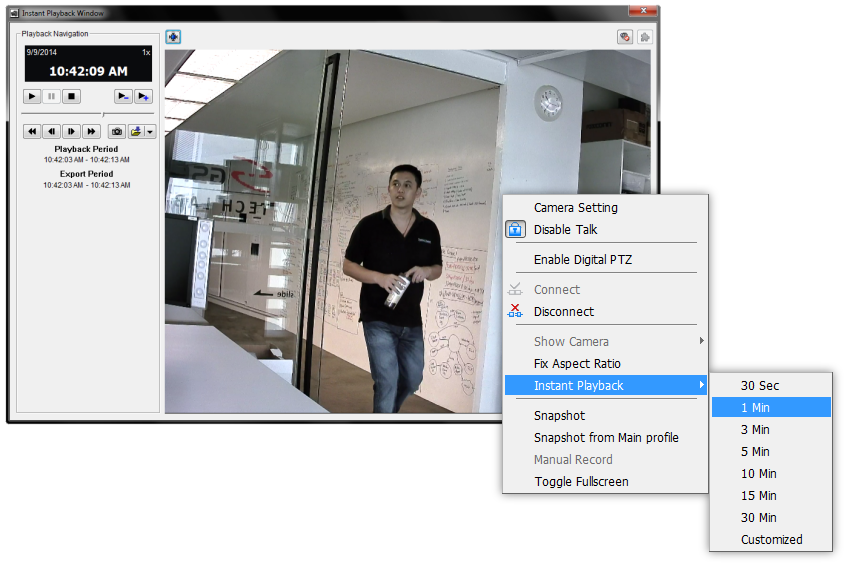Step forward one frame

71,131
